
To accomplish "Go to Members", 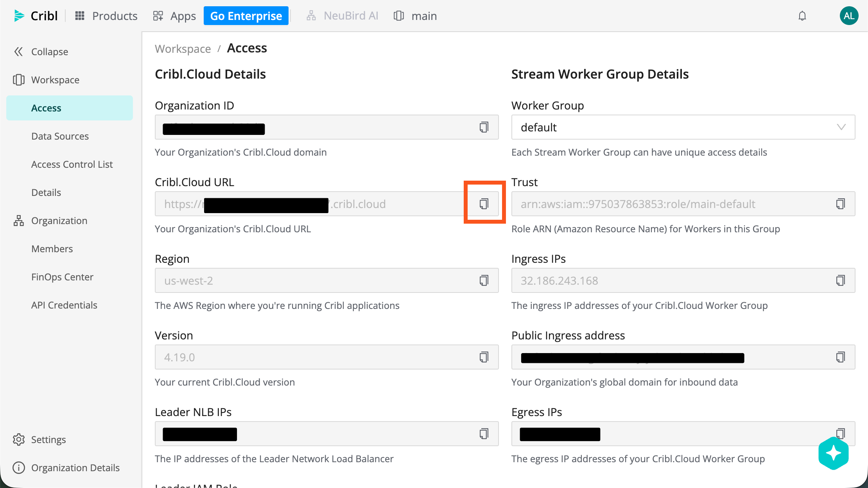I will (52, 249).
